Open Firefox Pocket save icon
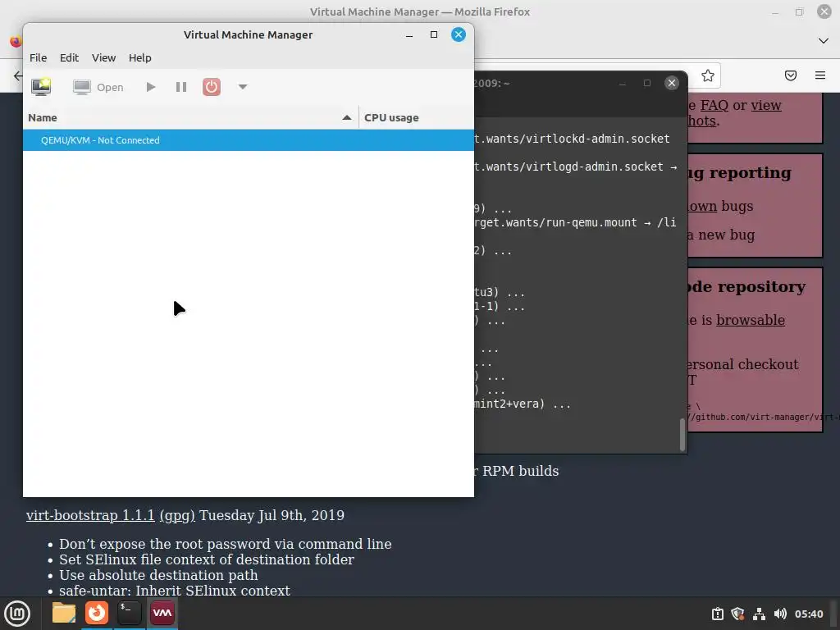840x630 pixels. point(791,75)
